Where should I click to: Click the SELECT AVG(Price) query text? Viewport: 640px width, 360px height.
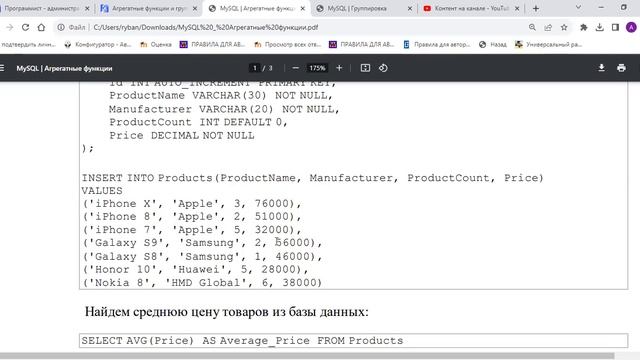(x=242, y=340)
